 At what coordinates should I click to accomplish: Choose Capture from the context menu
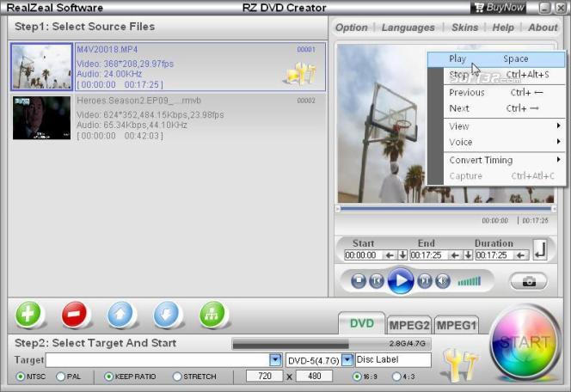(504, 176)
